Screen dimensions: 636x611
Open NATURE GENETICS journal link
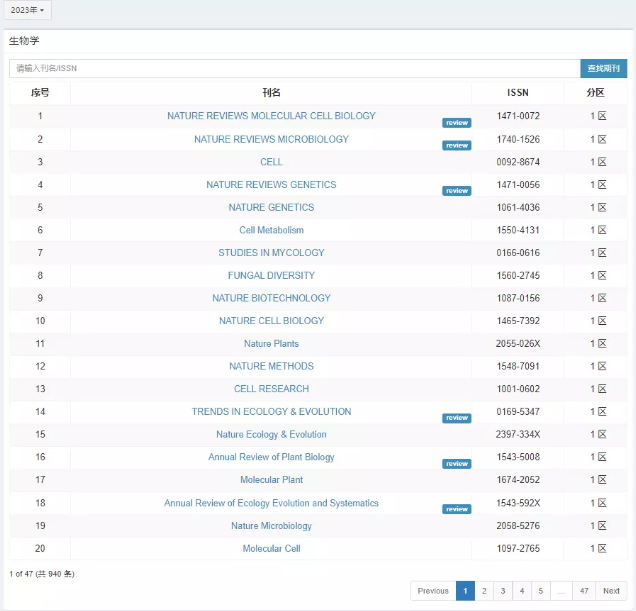pyautogui.click(x=271, y=207)
